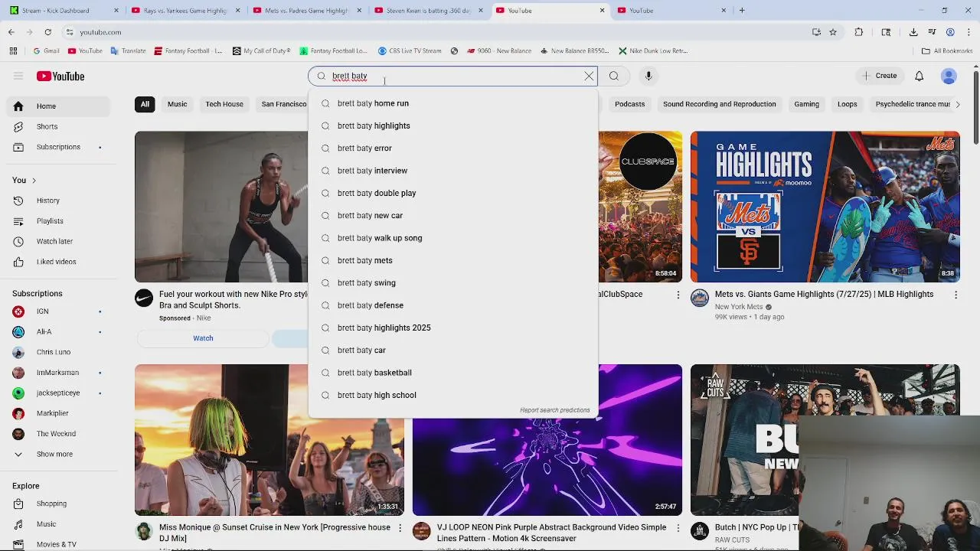Viewport: 980px width, 551px height.
Task: Click the Create button
Action: click(x=879, y=76)
